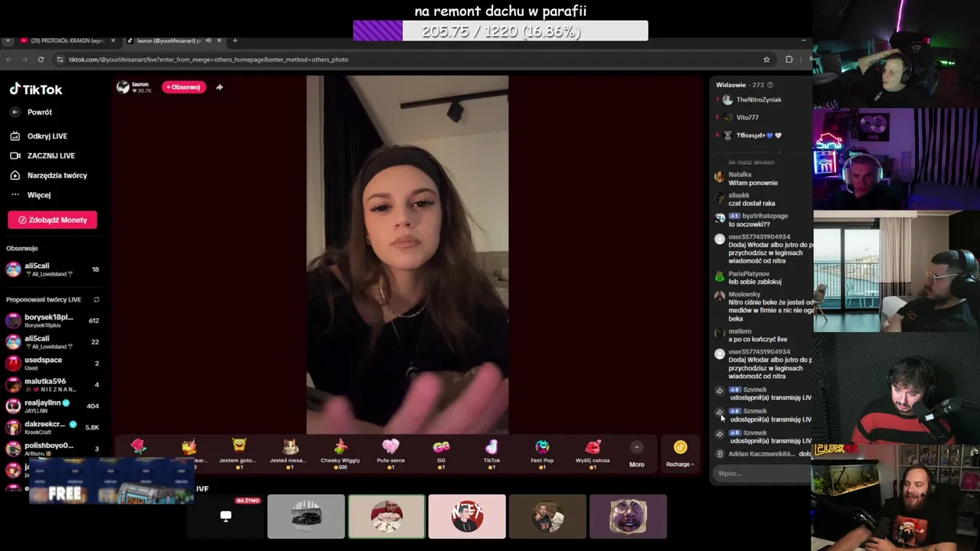Click the Zdobądź Monety button
This screenshot has width=980, height=551.
tap(53, 220)
